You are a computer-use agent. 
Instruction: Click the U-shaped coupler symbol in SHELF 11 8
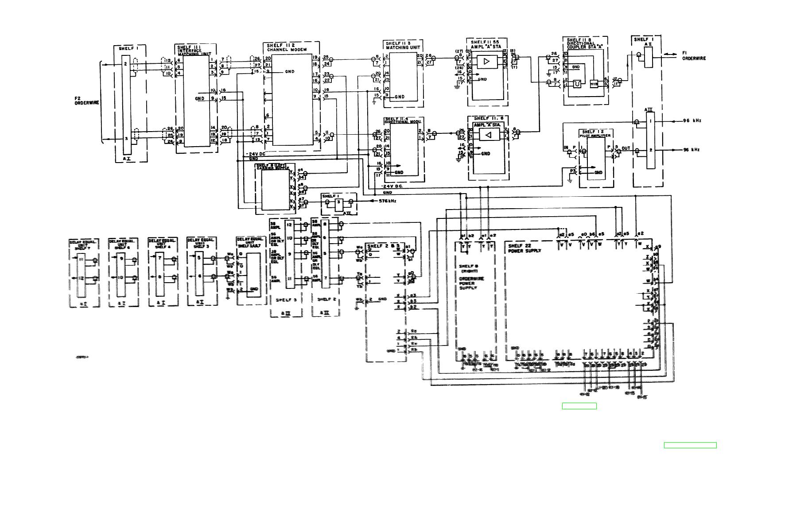tap(577, 83)
